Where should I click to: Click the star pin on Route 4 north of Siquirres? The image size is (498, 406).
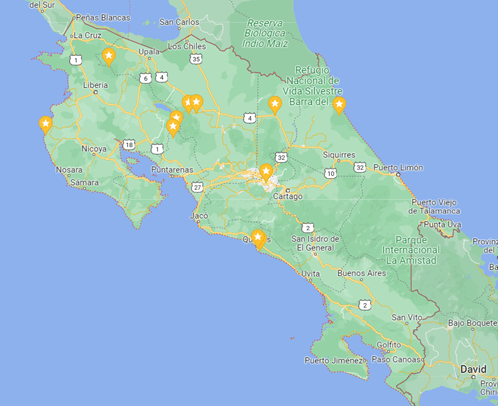tap(275, 105)
